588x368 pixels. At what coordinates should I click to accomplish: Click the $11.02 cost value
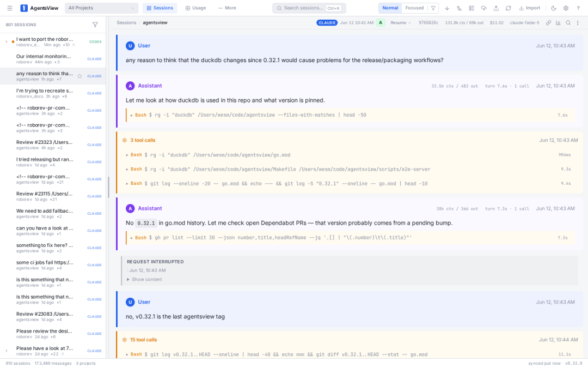497,23
